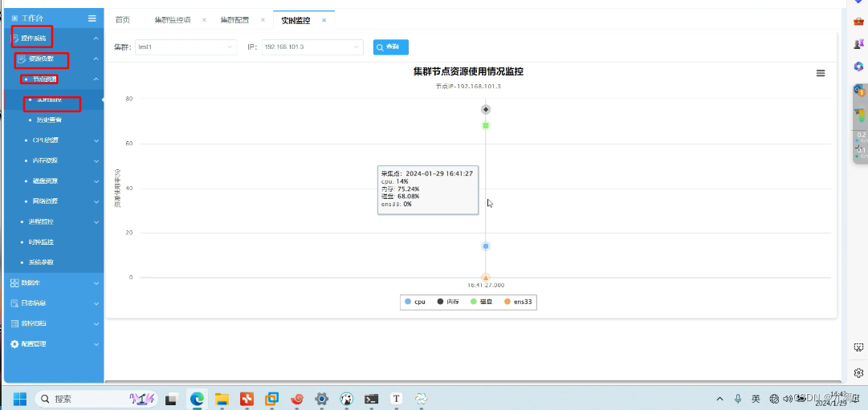Close the 集群配置 tab

tap(263, 20)
